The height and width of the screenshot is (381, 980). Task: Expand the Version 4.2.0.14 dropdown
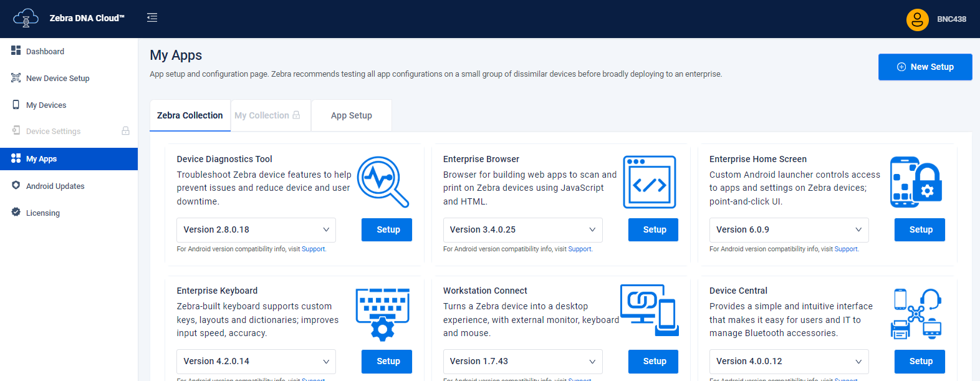256,361
